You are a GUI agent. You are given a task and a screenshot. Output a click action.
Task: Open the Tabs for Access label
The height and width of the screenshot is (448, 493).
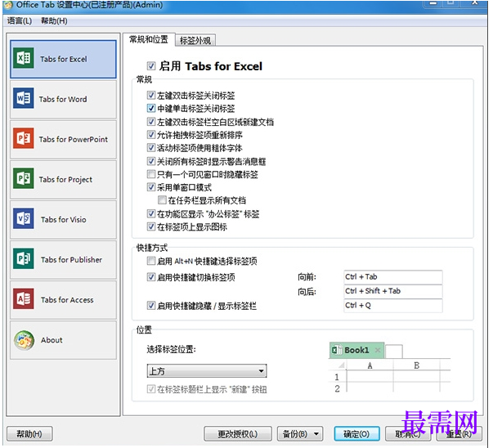(x=67, y=300)
